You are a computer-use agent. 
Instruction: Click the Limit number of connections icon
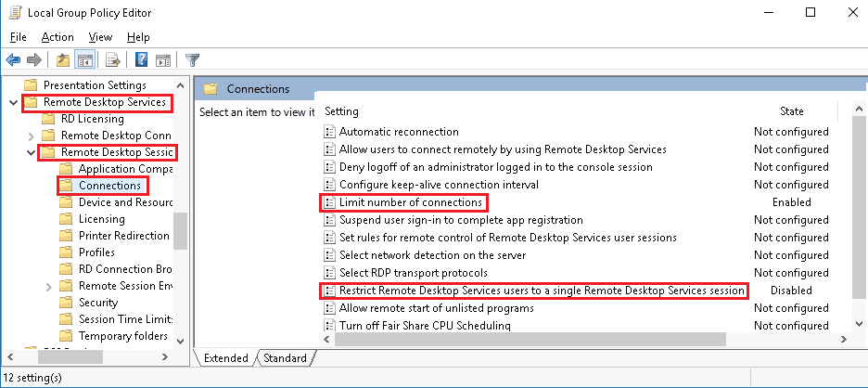click(330, 203)
